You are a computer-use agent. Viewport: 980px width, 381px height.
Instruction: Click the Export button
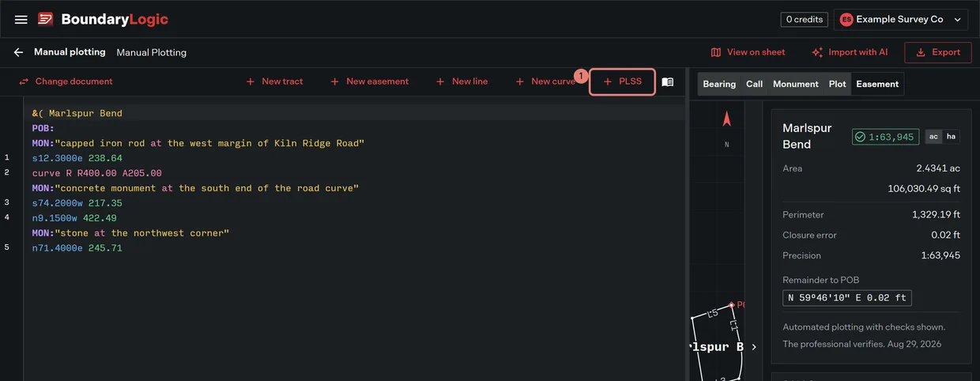[x=938, y=52]
